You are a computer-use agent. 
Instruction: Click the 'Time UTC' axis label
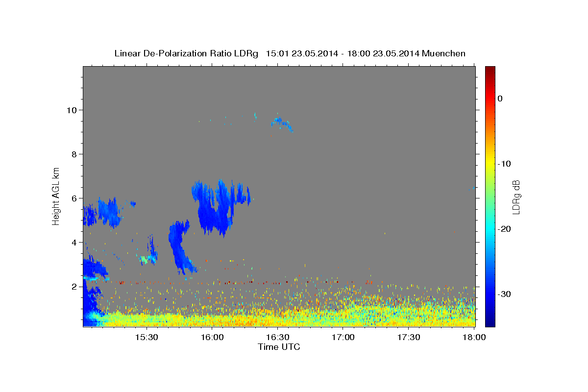[279, 347]
